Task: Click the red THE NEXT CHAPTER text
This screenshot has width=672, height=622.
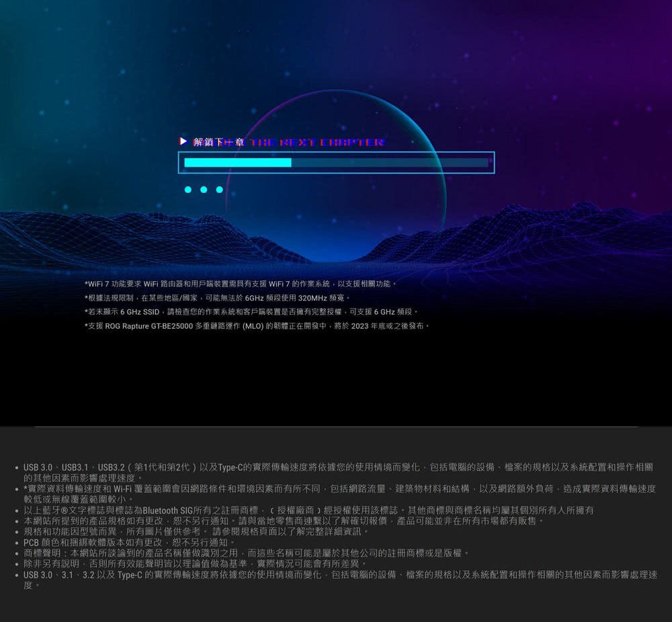Action: 317,143
